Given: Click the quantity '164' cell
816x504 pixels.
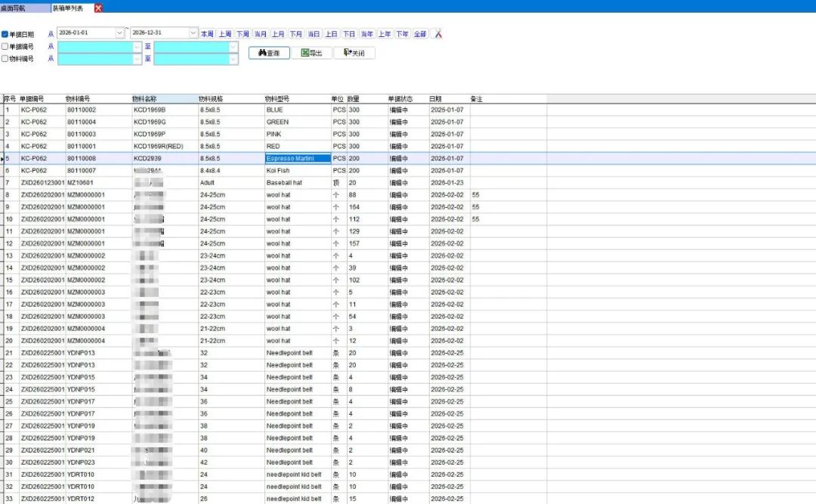Looking at the screenshot, I should (x=367, y=207).
